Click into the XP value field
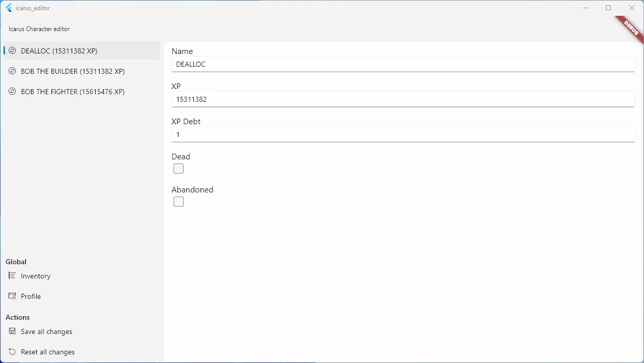644x363 pixels. (403, 99)
